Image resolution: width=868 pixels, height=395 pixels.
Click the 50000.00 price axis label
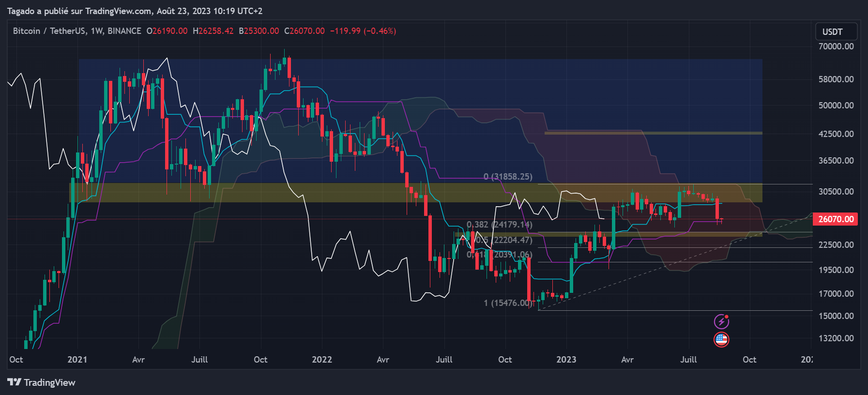click(836, 106)
